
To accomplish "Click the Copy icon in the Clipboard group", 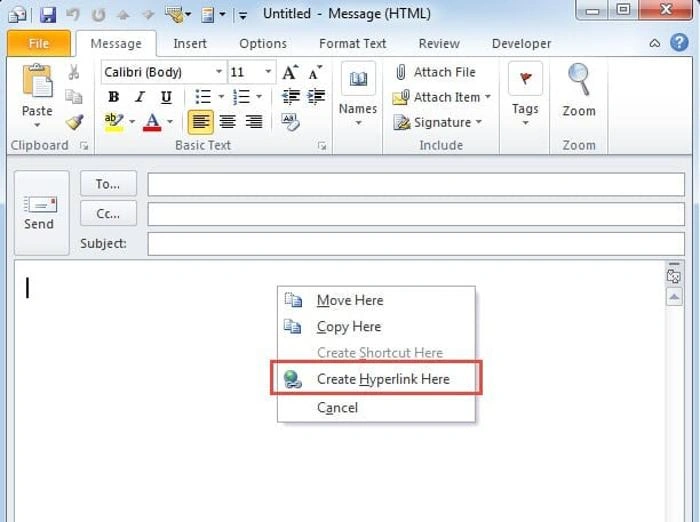I will click(x=74, y=96).
